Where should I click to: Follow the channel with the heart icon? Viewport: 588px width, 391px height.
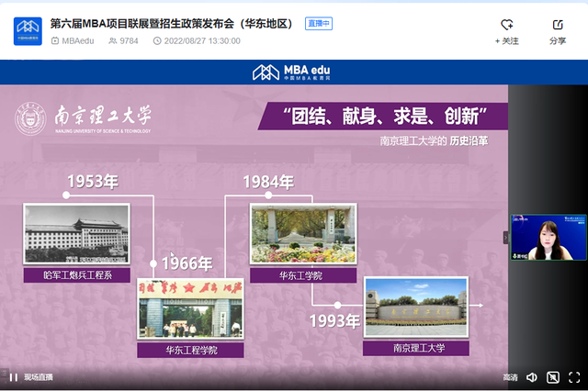(506, 25)
